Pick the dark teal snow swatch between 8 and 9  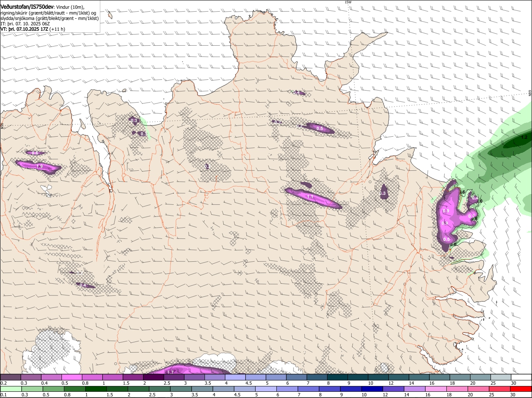(x=337, y=377)
